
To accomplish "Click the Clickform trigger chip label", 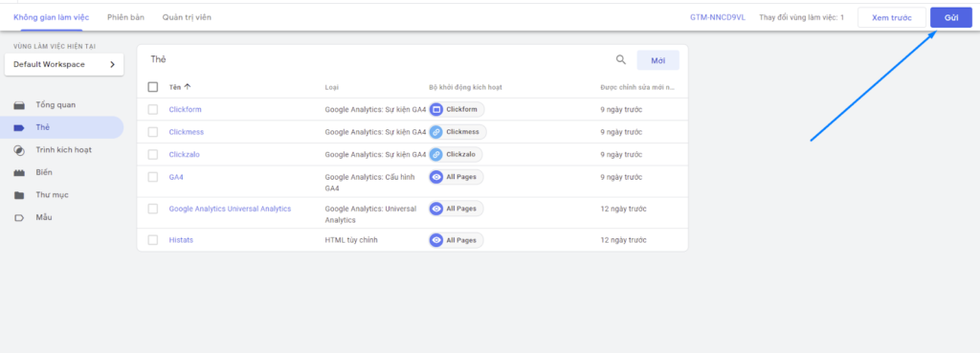I will [462, 109].
